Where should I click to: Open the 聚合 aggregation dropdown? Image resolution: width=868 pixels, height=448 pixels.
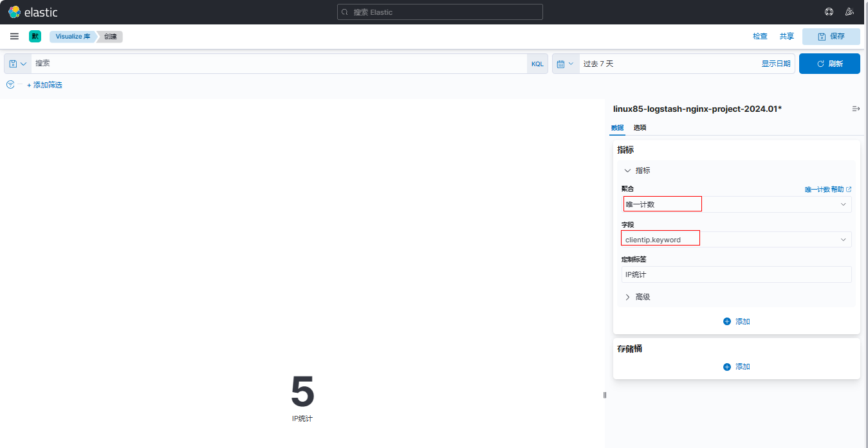(x=737, y=204)
